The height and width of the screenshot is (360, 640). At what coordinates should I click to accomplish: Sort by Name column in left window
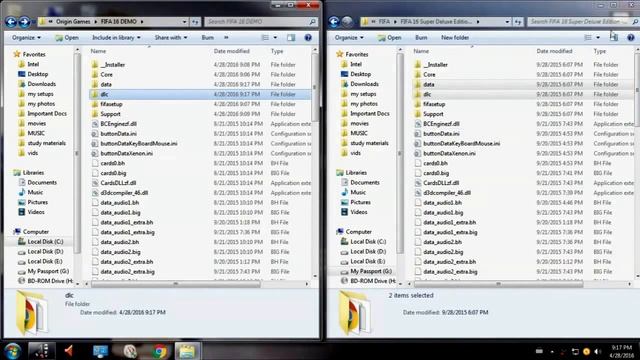pos(98,51)
